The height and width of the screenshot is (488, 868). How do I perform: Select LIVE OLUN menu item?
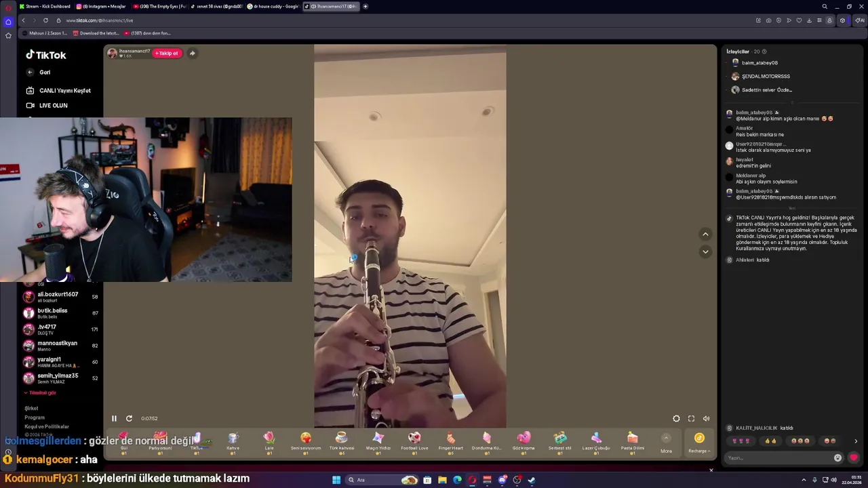click(x=47, y=105)
